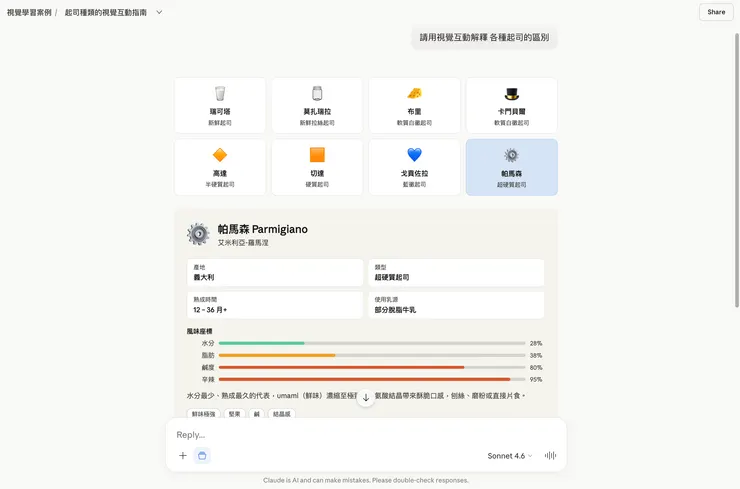
Task: Open the 視覺學習案例 project breadcrumb
Action: (29, 12)
